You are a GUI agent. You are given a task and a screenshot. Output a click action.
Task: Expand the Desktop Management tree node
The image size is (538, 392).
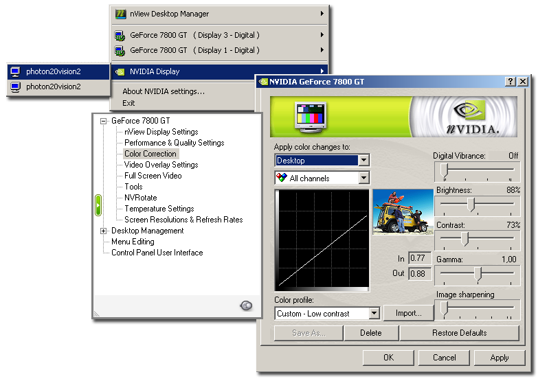(103, 231)
